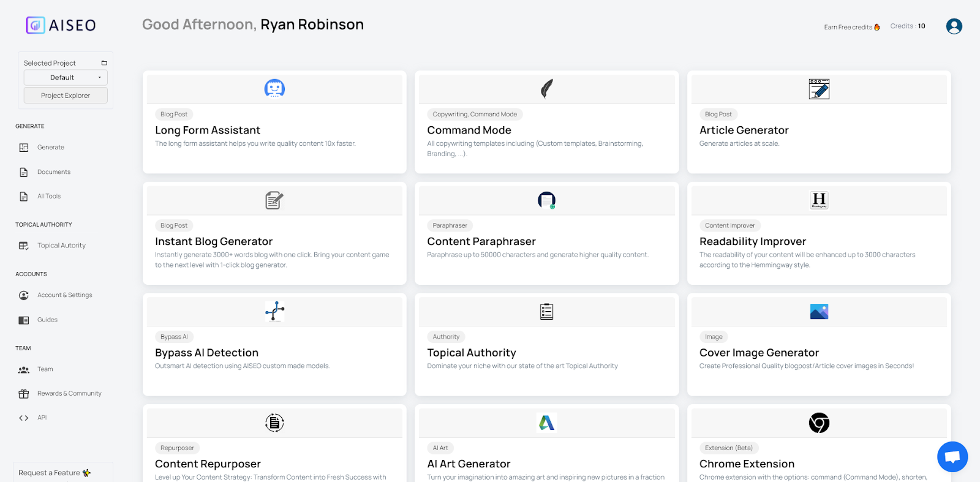980x482 pixels.
Task: Click the Team people icon
Action: [x=24, y=370]
